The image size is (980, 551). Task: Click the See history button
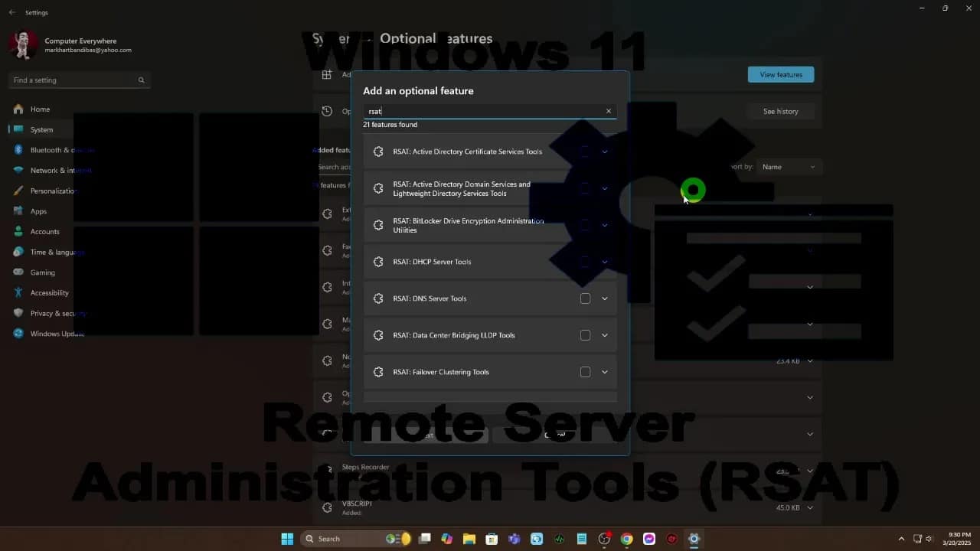[780, 112]
